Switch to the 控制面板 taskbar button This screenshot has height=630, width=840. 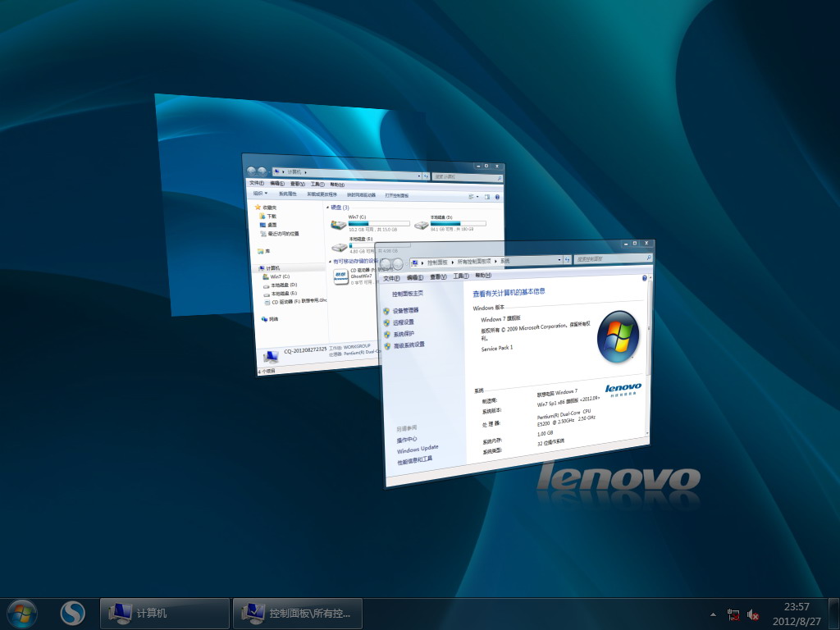coord(298,614)
